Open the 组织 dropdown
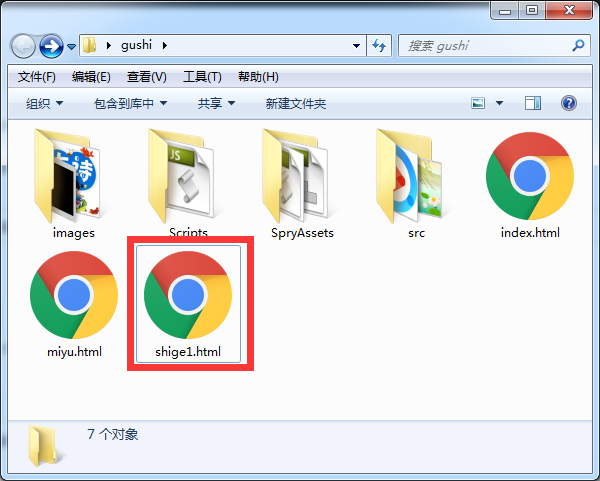 [44, 103]
